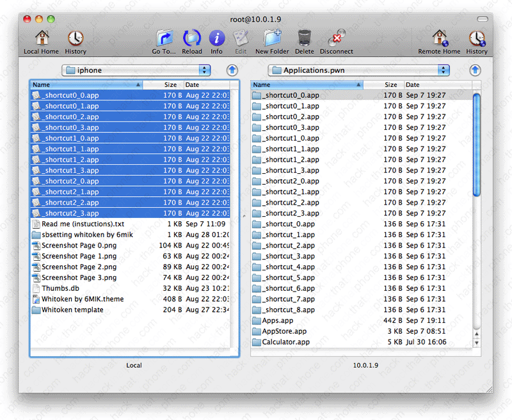Click the Delete trash icon
The height and width of the screenshot is (420, 512).
point(305,39)
